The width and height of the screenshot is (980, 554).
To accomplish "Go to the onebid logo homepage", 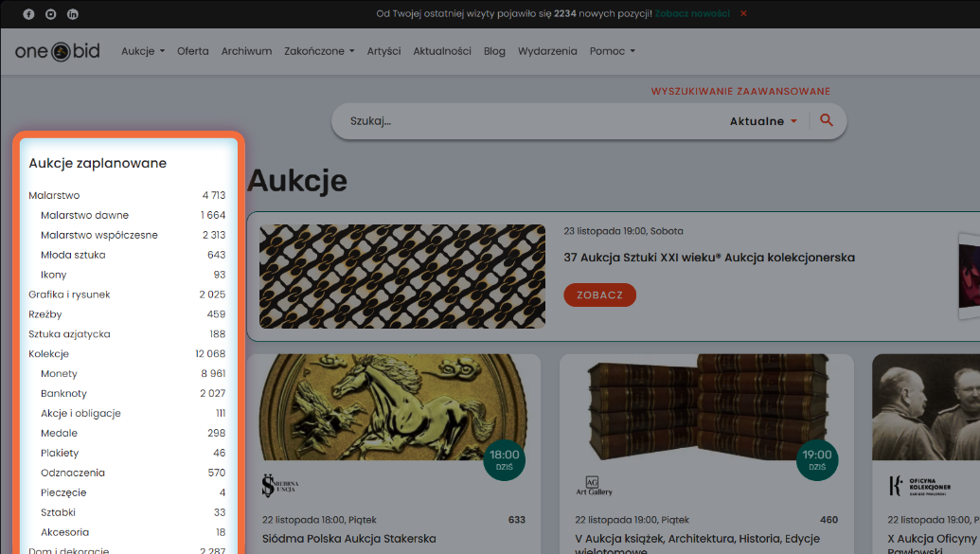I will click(x=58, y=51).
